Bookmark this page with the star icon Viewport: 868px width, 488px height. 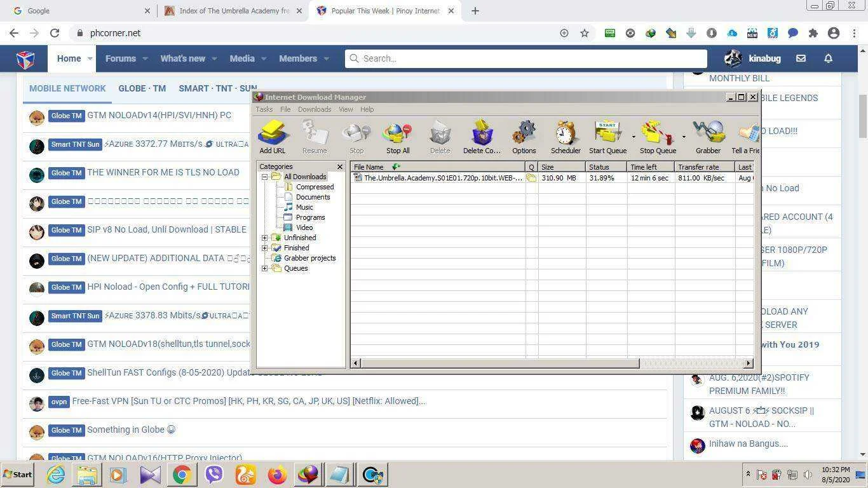[x=585, y=33]
